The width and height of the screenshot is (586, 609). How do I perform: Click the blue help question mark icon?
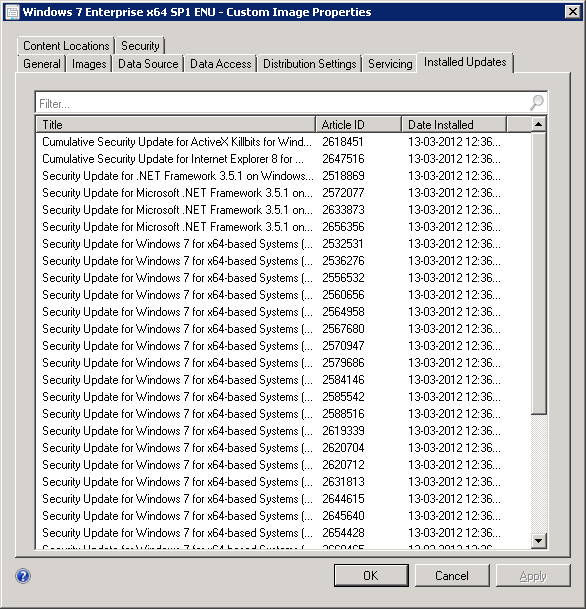[23, 576]
